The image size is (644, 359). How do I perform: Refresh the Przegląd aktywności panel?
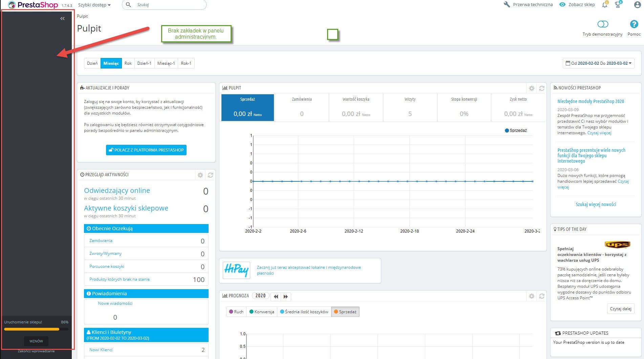pyautogui.click(x=210, y=175)
